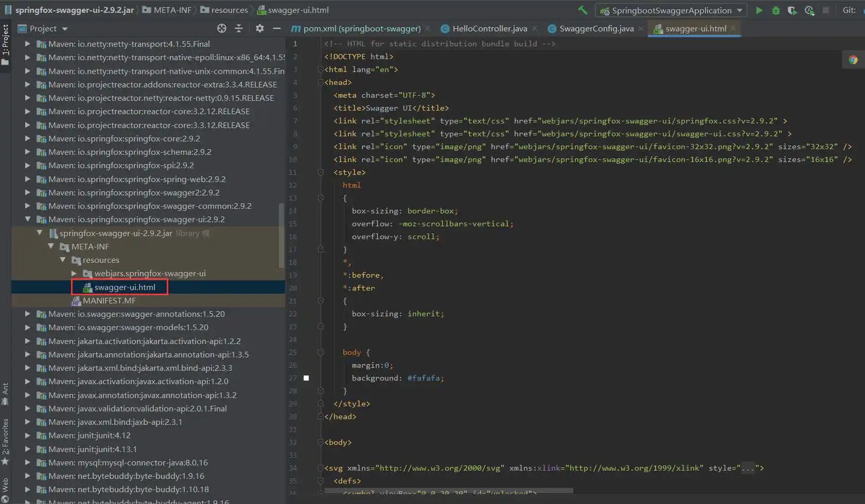Run with coverage using the shield icon
This screenshot has height=504, width=865.
coord(792,10)
